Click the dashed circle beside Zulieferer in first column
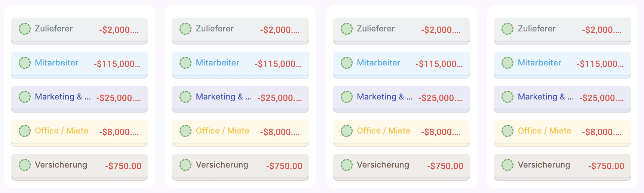The width and height of the screenshot is (644, 193). [25, 29]
